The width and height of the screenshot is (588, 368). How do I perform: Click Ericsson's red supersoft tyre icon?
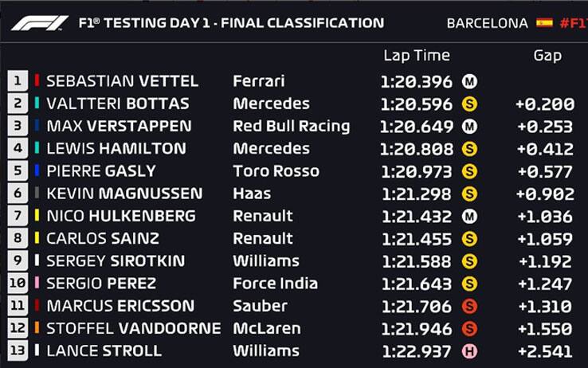(469, 306)
